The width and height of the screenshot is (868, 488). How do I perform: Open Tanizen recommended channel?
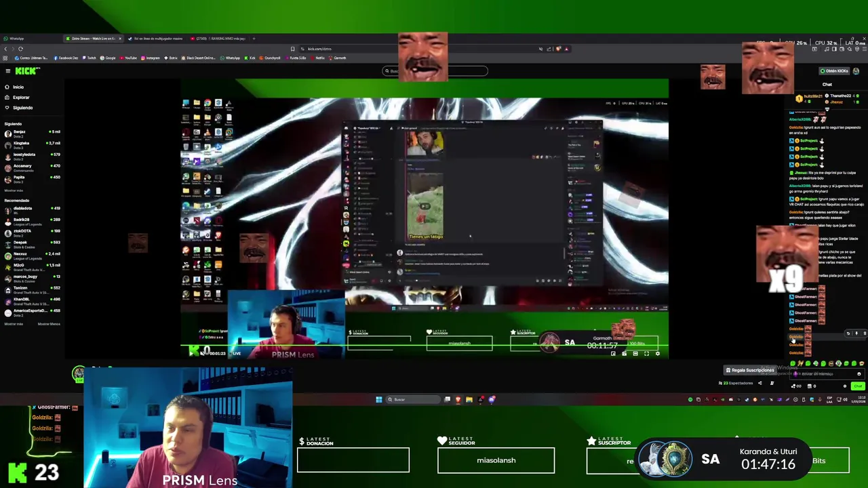[x=32, y=289]
